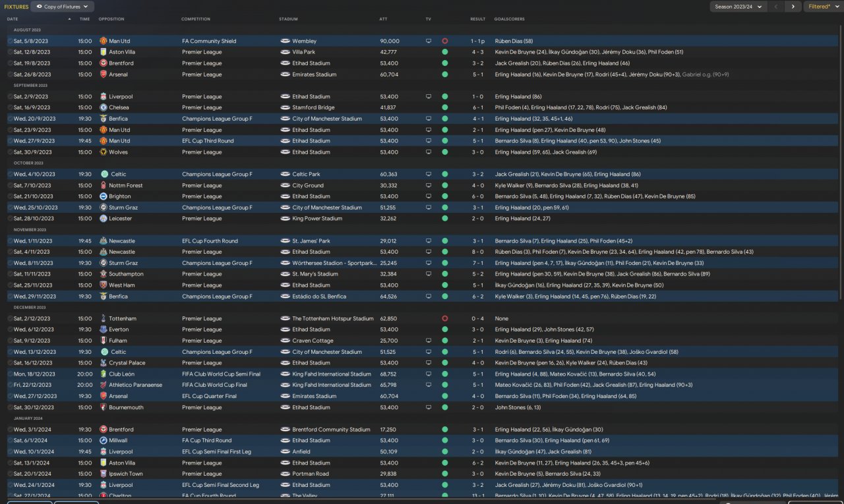The width and height of the screenshot is (844, 504).
Task: Click the 90,000 attendance figure
Action: (390, 41)
